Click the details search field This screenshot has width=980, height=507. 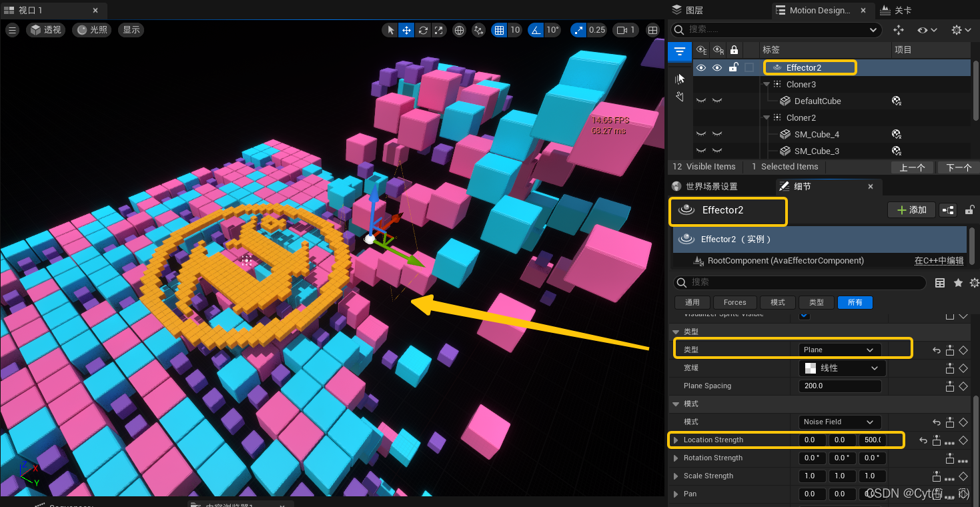pos(799,283)
